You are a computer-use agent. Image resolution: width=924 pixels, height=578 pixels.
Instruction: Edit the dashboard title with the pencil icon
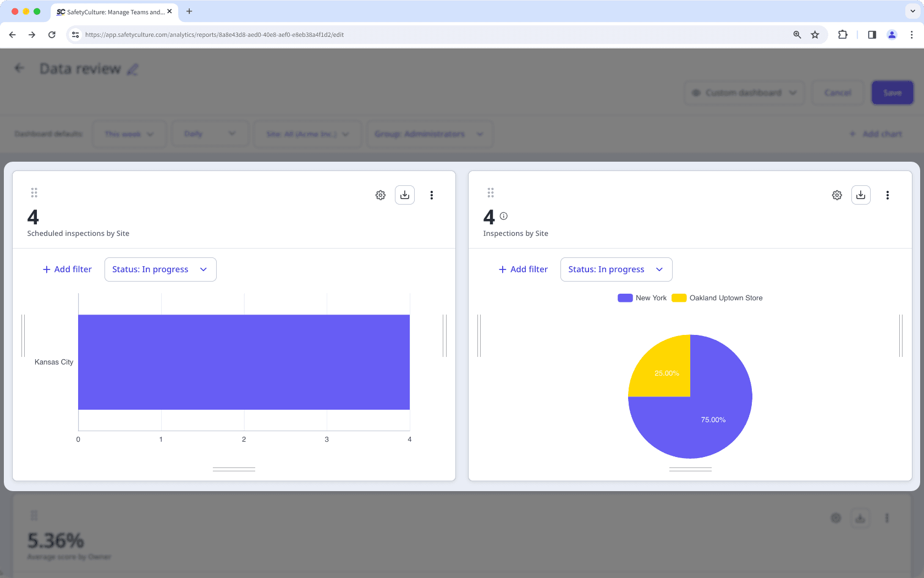pyautogui.click(x=132, y=69)
